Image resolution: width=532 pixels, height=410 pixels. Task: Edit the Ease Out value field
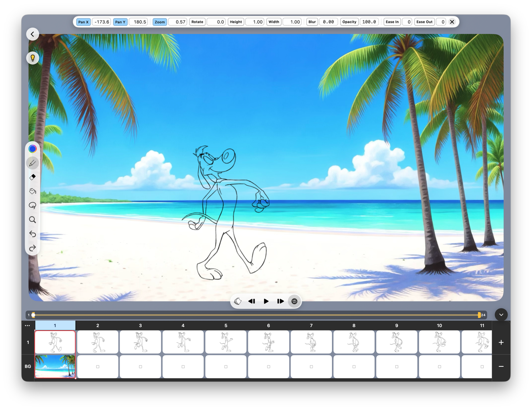pos(441,22)
